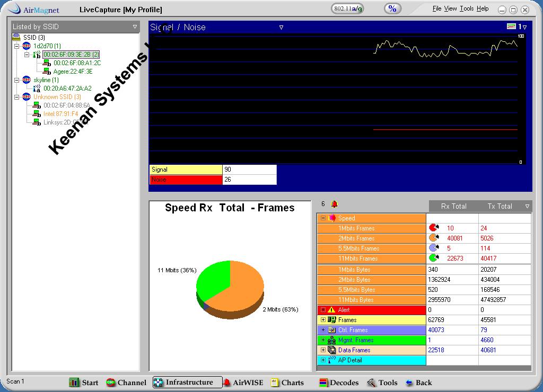Select station Agere:22:4F:3E
The width and height of the screenshot is (543, 392).
[73, 72]
